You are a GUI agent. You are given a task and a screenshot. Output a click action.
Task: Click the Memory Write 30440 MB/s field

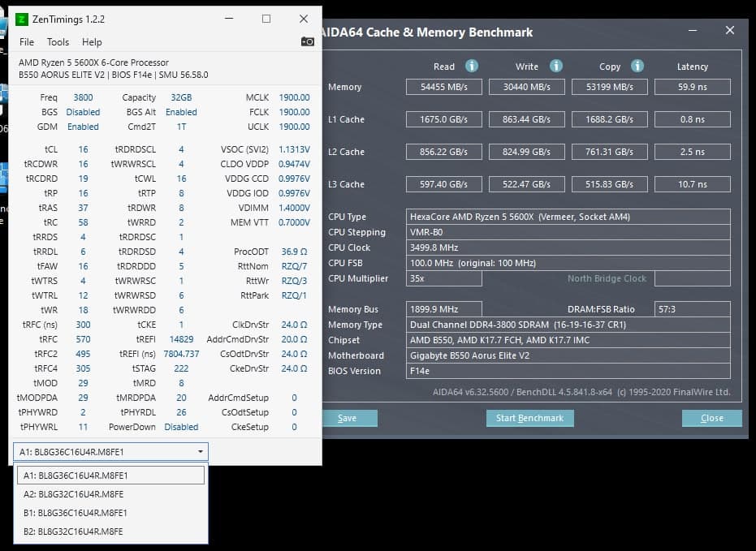pos(527,87)
